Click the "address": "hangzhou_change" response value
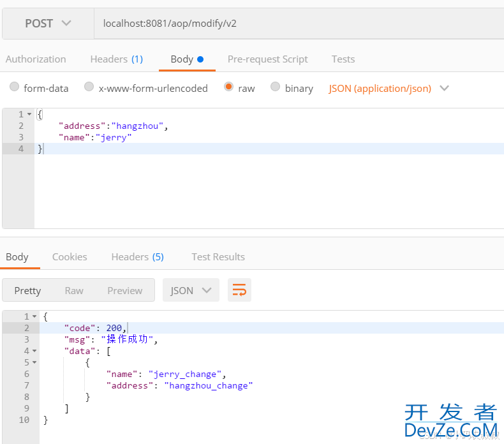Image resolution: width=504 pixels, height=444 pixels. [x=208, y=386]
